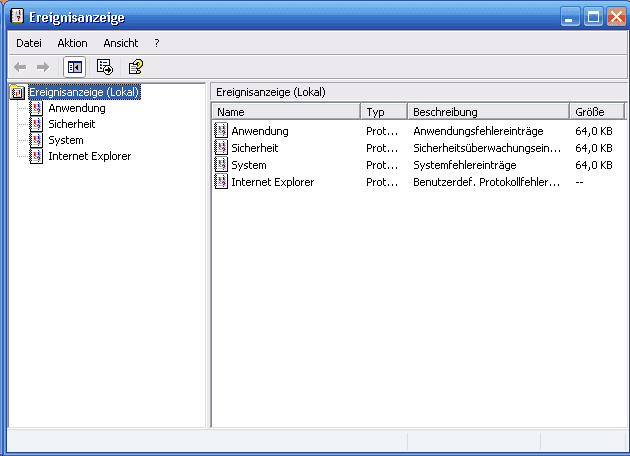The width and height of the screenshot is (630, 456).
Task: Select Sicherheit in the tree
Action: click(x=72, y=124)
